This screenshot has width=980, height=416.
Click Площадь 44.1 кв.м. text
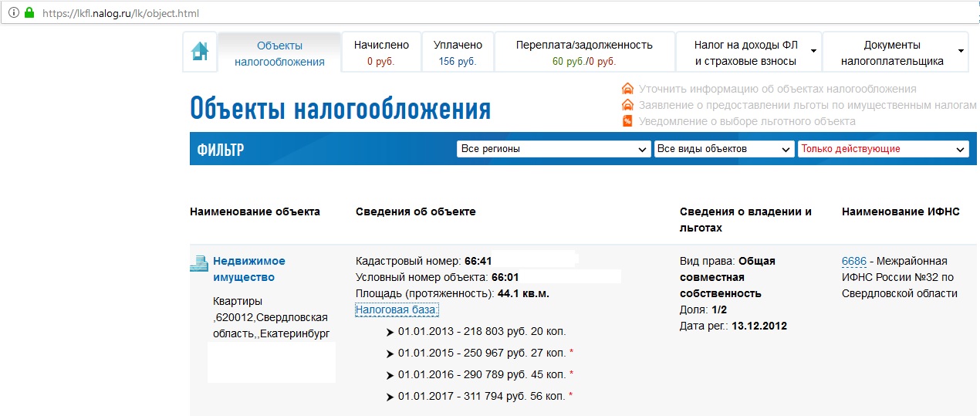pyautogui.click(x=452, y=293)
